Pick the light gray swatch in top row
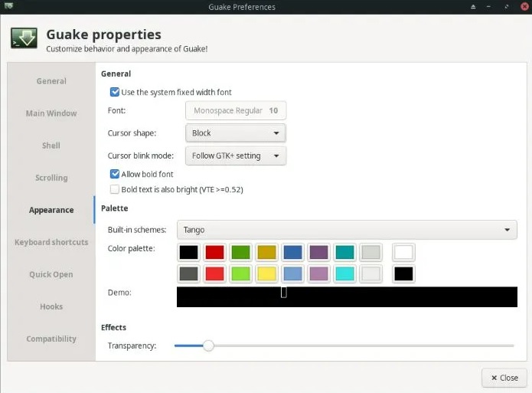The image size is (532, 393). [x=370, y=252]
